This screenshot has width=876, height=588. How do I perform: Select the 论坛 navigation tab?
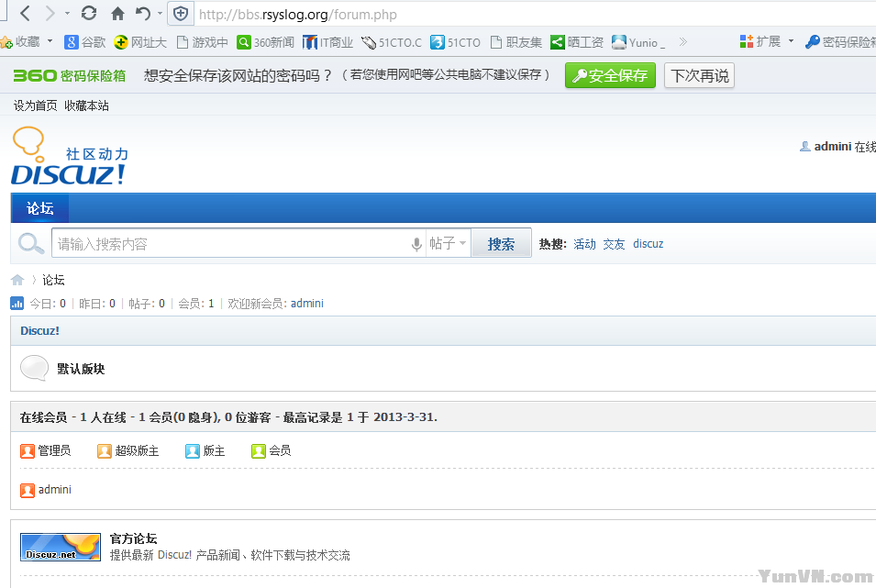(x=40, y=208)
